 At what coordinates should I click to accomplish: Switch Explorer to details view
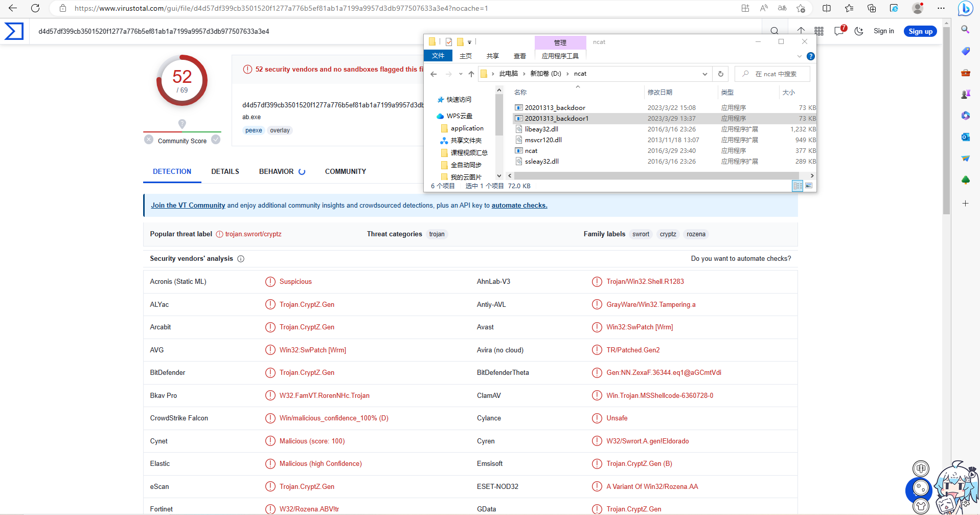pyautogui.click(x=797, y=186)
